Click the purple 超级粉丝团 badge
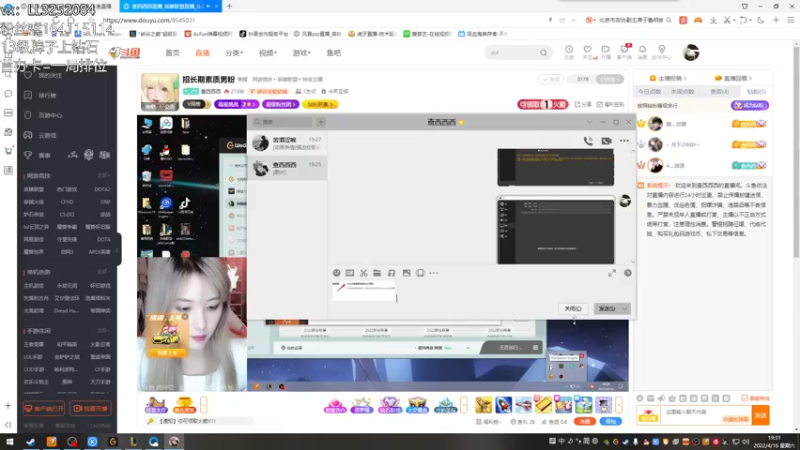 281,104
